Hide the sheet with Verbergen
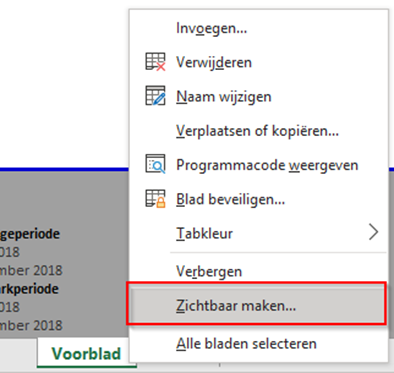Image resolution: width=394 pixels, height=373 pixels. click(x=209, y=271)
